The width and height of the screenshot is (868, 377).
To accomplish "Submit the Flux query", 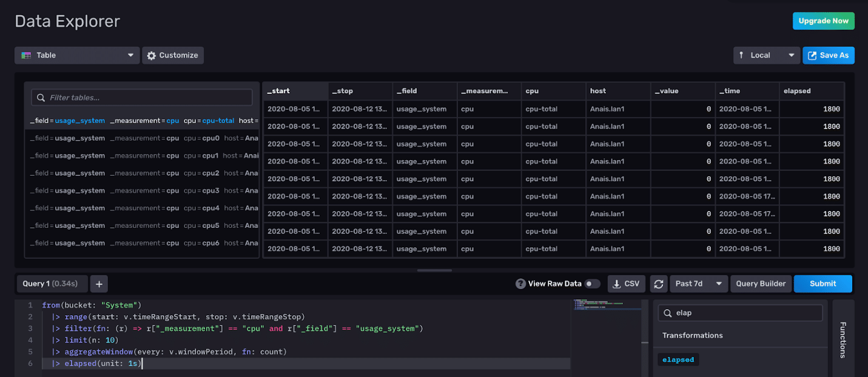I will coord(823,283).
